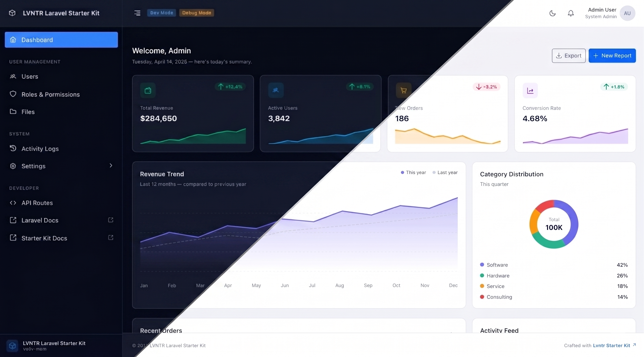Click the New Orders cart icon

[x=404, y=90]
